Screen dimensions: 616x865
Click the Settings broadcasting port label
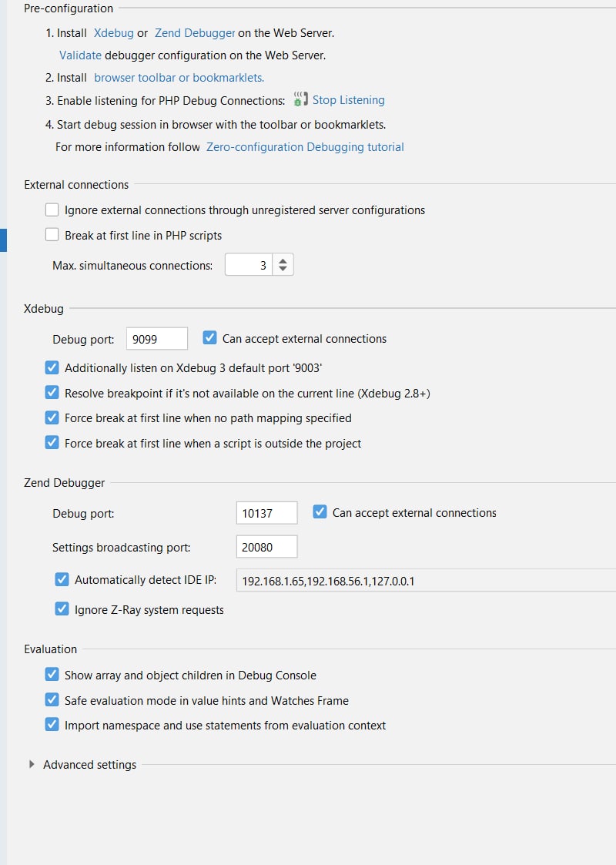(122, 548)
